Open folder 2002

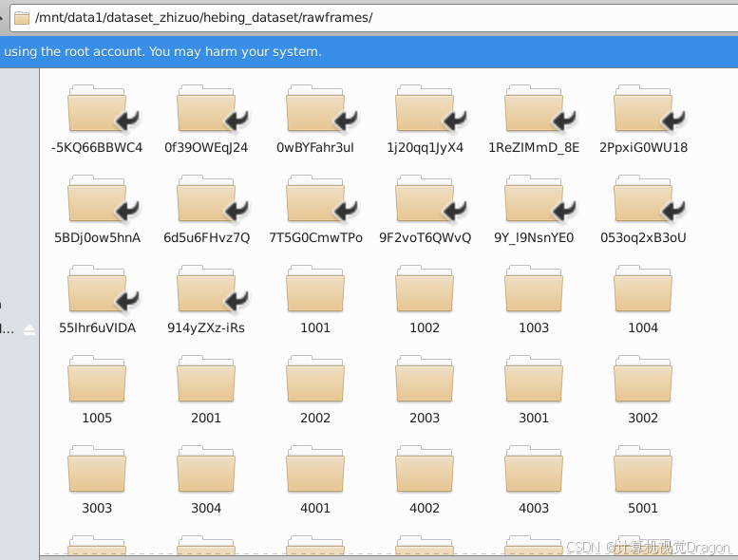315,379
